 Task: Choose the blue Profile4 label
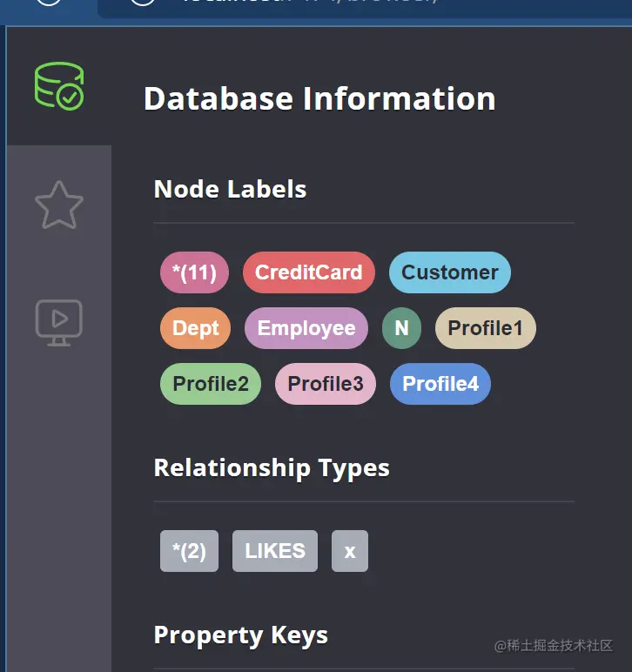[440, 384]
